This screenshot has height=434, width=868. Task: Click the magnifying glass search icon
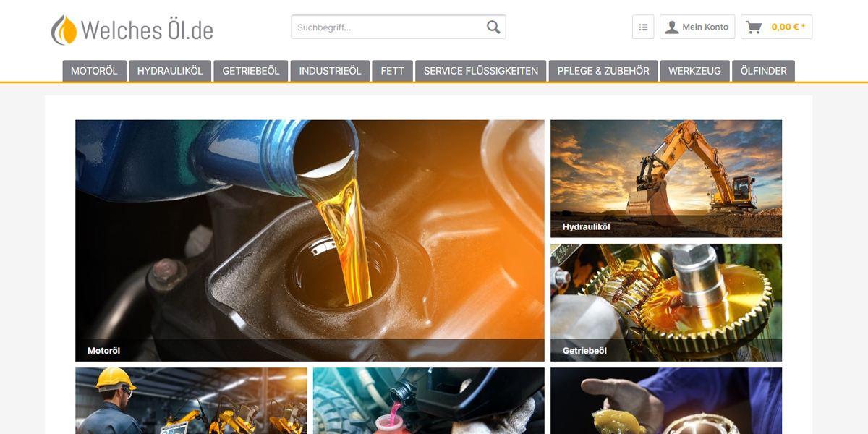tap(493, 27)
